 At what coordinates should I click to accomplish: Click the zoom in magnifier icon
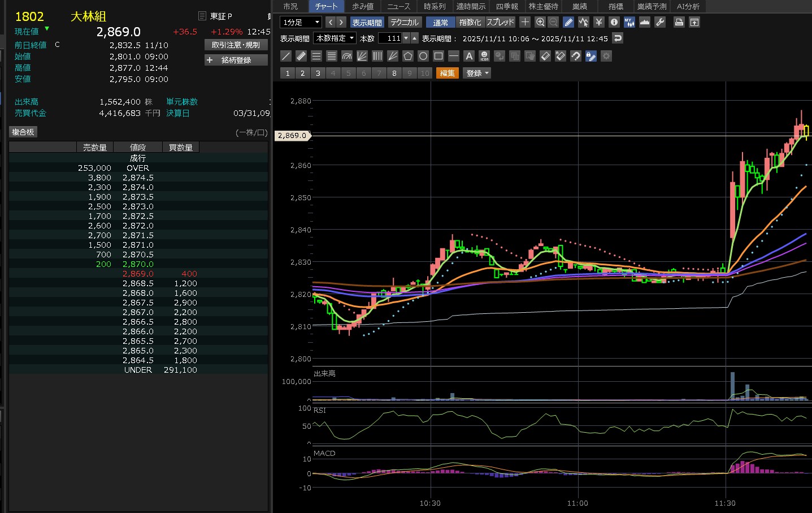[540, 22]
